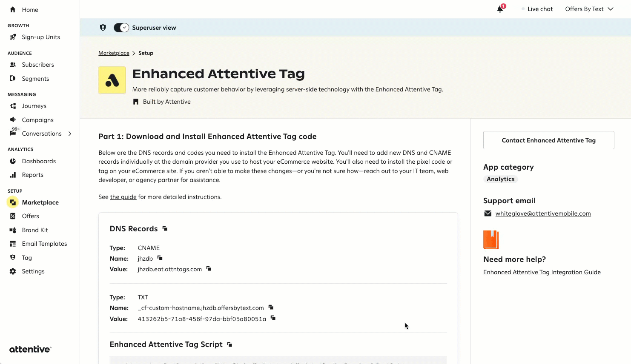Click the attentive logo in sidebar
This screenshot has height=364, width=631.
(30, 349)
